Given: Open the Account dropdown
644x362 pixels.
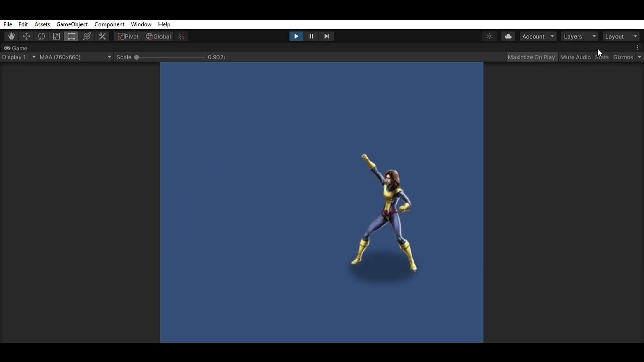Looking at the screenshot, I should [538, 36].
